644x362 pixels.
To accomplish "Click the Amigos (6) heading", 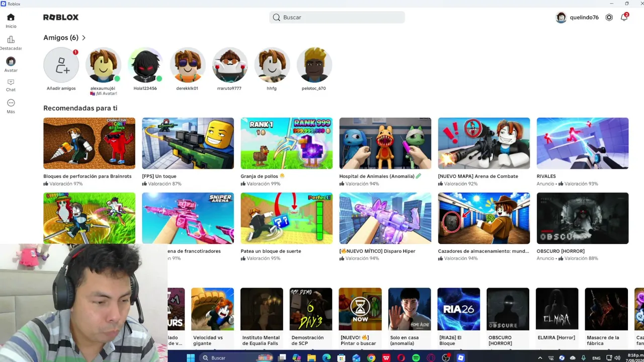I will click(61, 38).
